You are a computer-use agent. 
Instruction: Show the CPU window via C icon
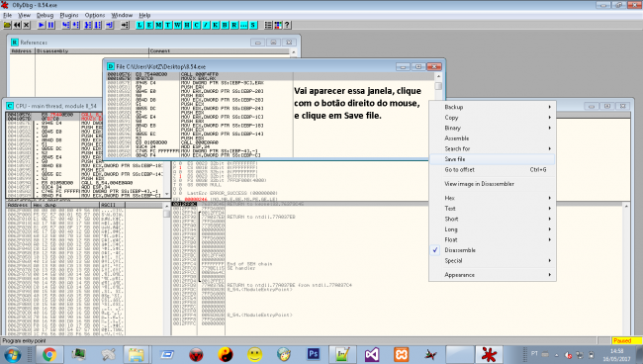pos(197,25)
